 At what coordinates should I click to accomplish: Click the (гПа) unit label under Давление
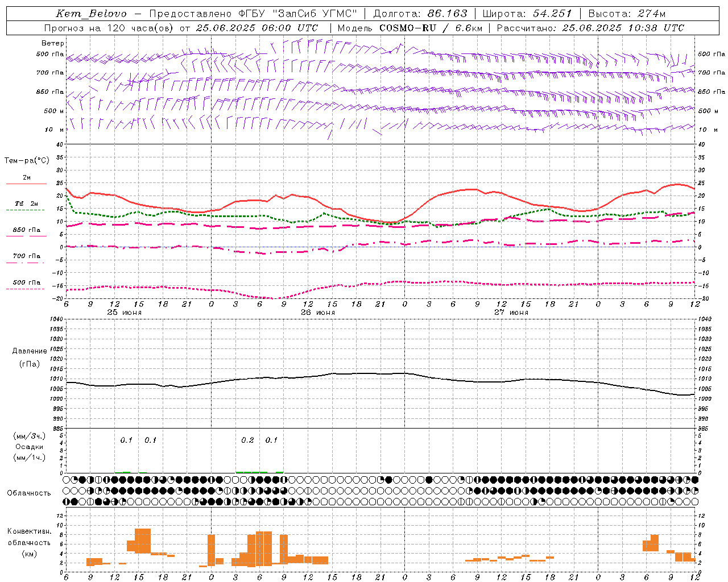[30, 364]
